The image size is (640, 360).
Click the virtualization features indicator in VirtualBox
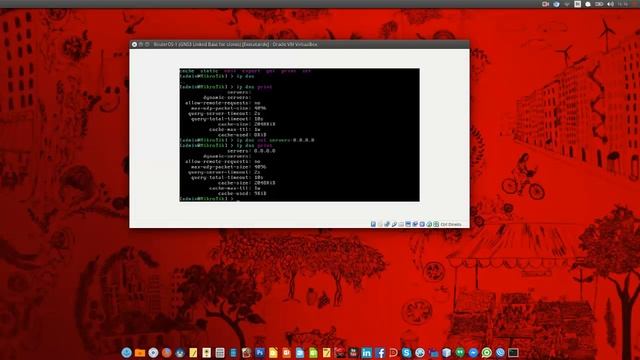coord(422,224)
